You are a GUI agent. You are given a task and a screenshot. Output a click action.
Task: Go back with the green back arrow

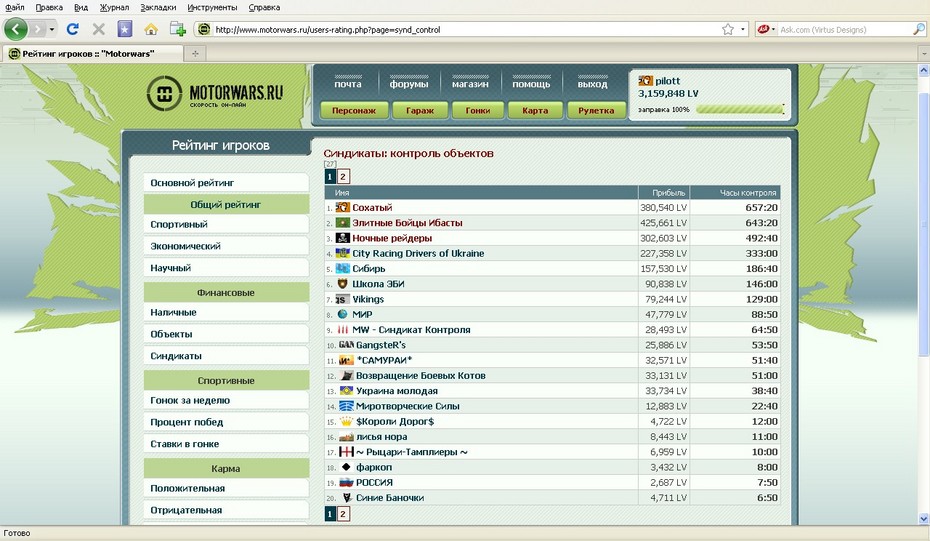[x=15, y=28]
